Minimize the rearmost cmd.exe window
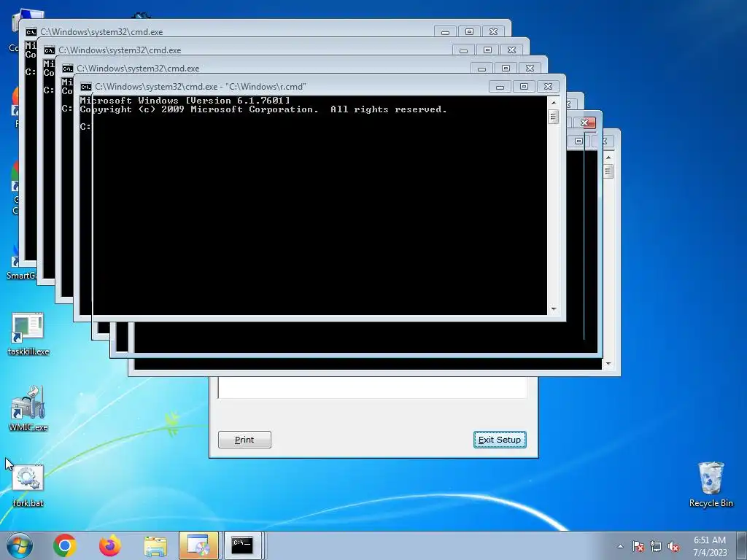The width and height of the screenshot is (747, 560). click(x=445, y=32)
